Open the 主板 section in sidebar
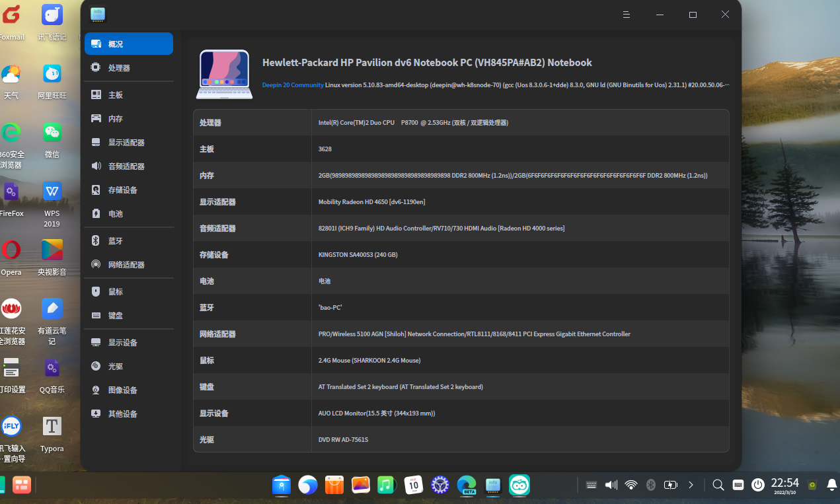The height and width of the screenshot is (504, 840). [x=129, y=94]
